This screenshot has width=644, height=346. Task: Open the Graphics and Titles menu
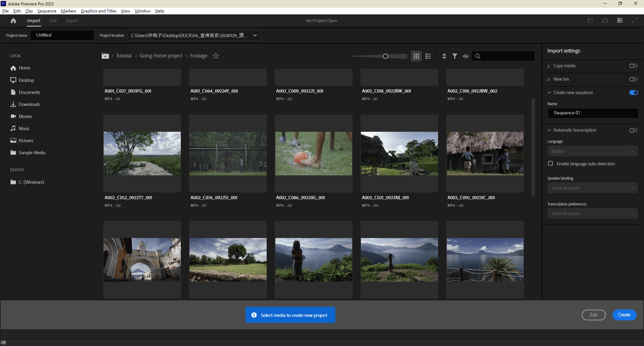[98, 11]
